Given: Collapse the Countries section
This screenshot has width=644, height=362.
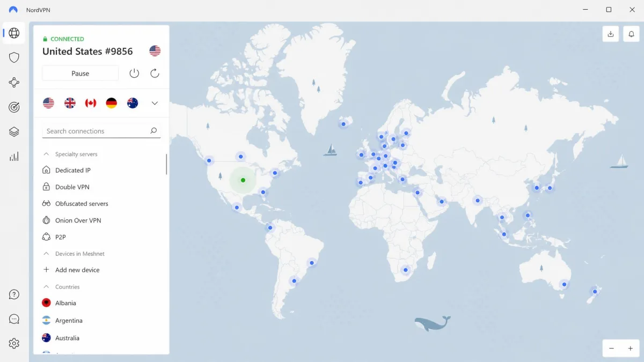Looking at the screenshot, I should pos(46,287).
